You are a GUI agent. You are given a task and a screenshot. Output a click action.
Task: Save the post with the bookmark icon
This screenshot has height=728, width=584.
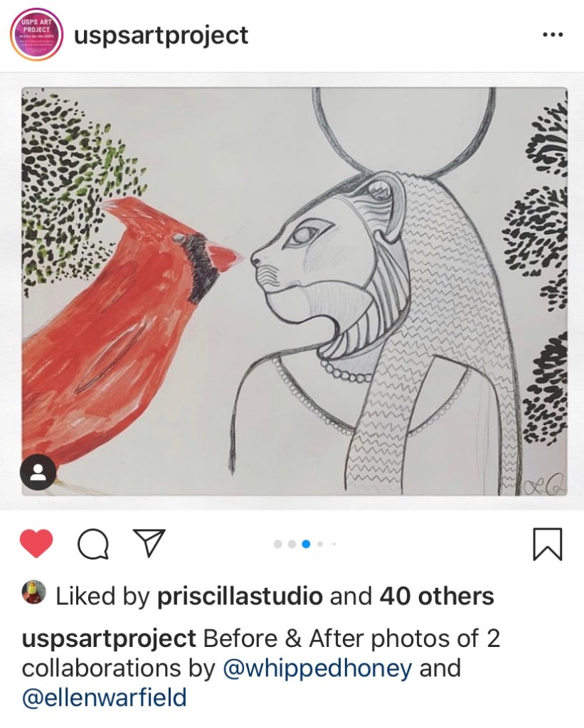(x=547, y=544)
